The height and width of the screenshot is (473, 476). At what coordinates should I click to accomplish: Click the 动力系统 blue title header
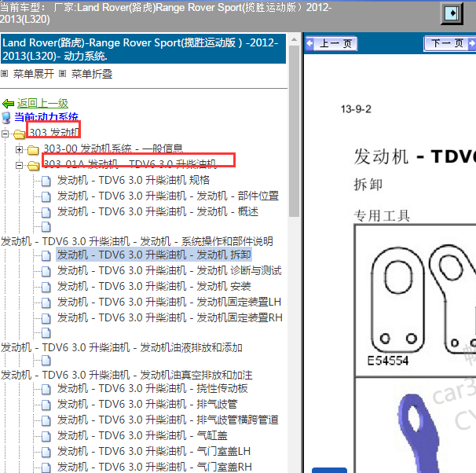click(x=143, y=49)
